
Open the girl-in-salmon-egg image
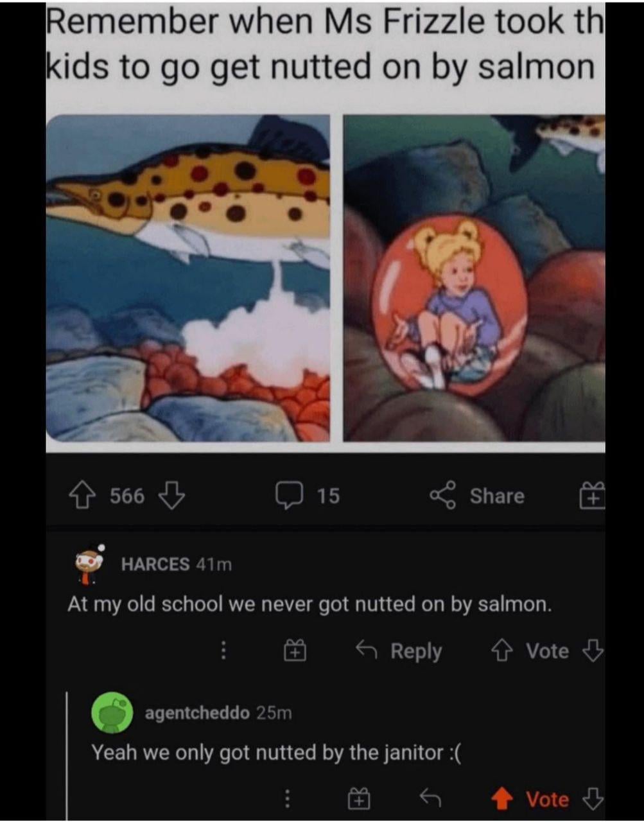click(x=474, y=278)
